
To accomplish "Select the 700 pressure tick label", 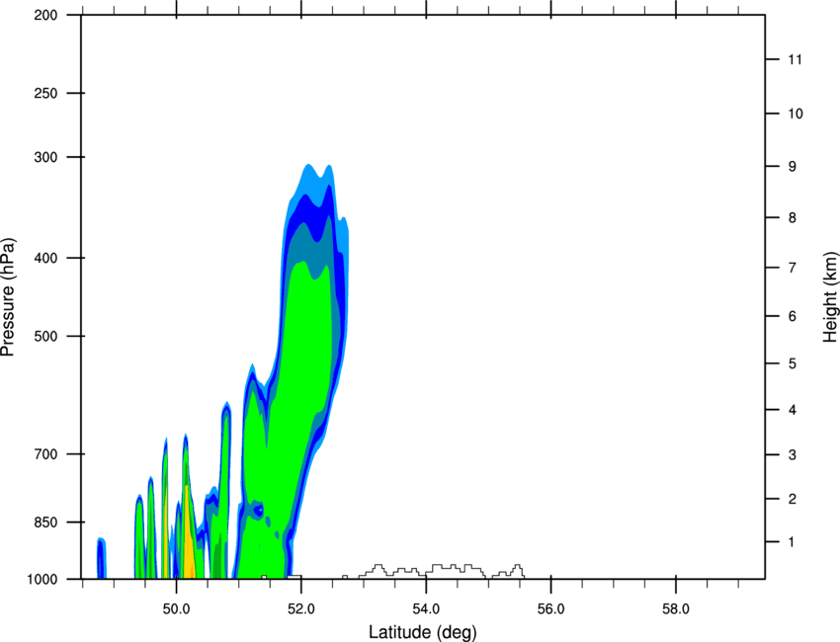I will coord(45,453).
